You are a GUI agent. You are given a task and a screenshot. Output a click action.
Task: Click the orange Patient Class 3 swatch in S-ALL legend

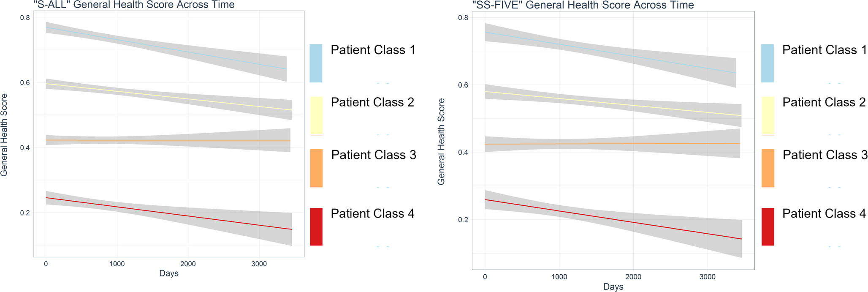[316, 168]
